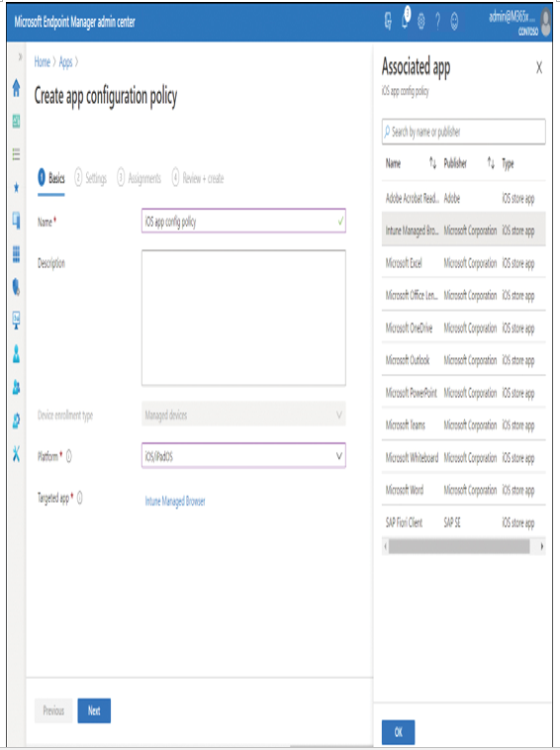This screenshot has height=750, width=560.
Task: Open the Users icon in sidebar
Action: (x=16, y=354)
